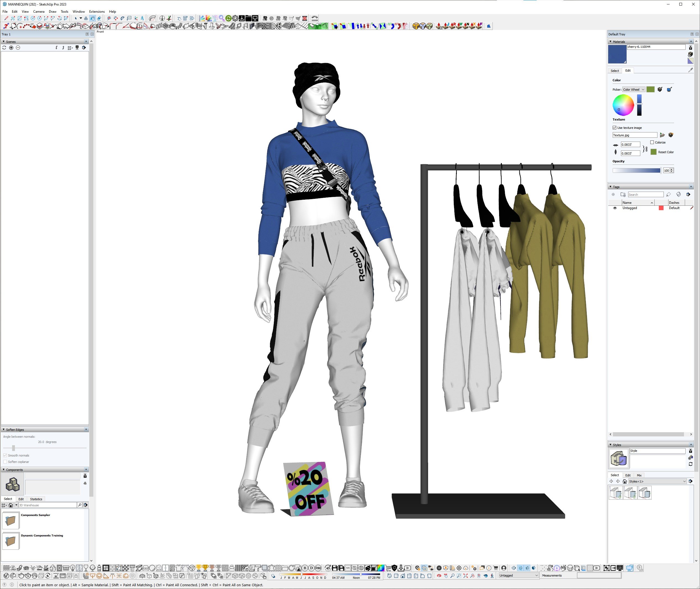The width and height of the screenshot is (700, 589).
Task: Enable the Colorize checkbox
Action: (x=652, y=142)
